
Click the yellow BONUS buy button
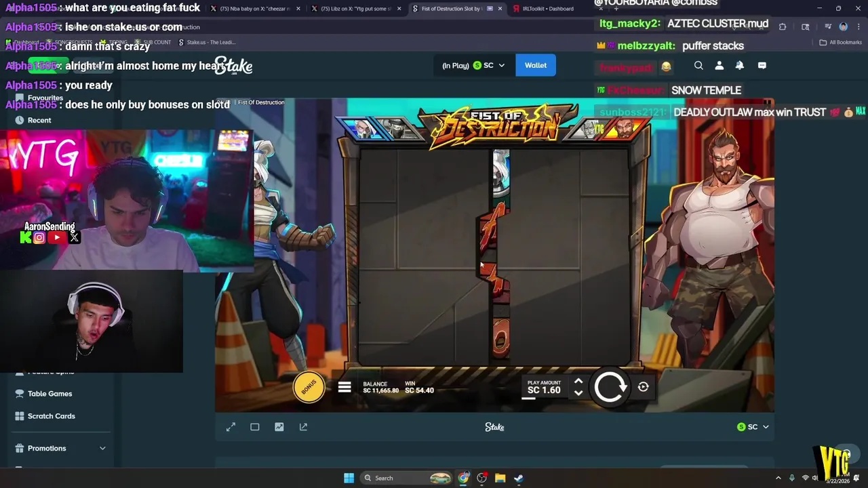click(309, 387)
